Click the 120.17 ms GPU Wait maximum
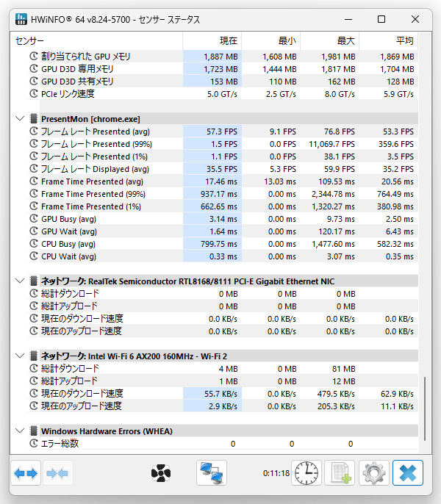This screenshot has height=504, width=441. click(337, 231)
